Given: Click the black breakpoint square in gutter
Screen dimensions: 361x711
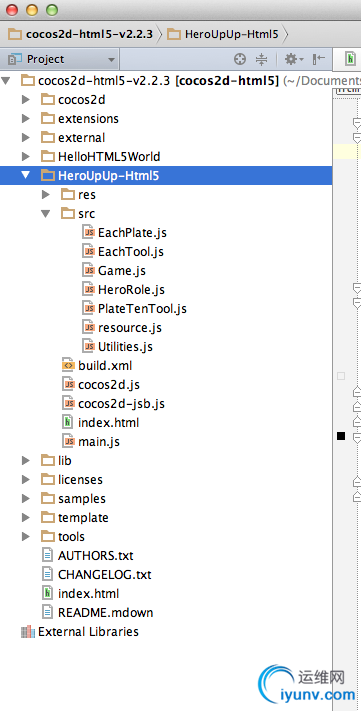Looking at the screenshot, I should click(341, 436).
